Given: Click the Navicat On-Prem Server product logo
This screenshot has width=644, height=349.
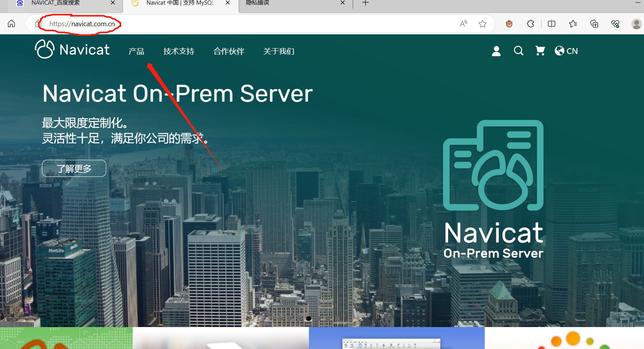Looking at the screenshot, I should 494,189.
